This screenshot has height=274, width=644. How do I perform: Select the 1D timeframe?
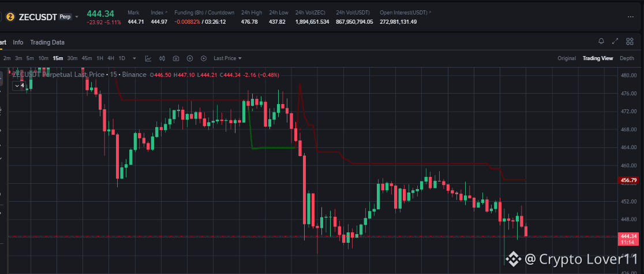point(122,58)
